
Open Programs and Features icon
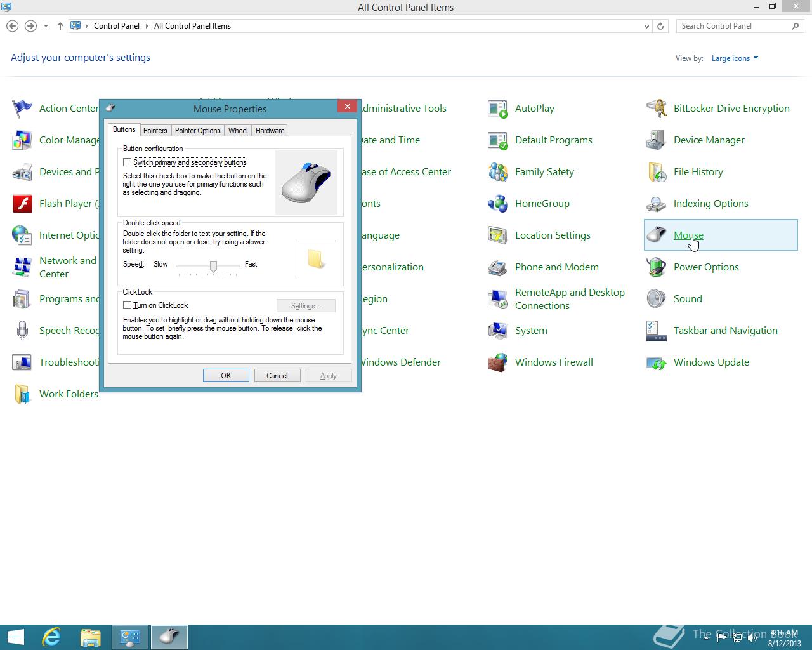coord(22,299)
